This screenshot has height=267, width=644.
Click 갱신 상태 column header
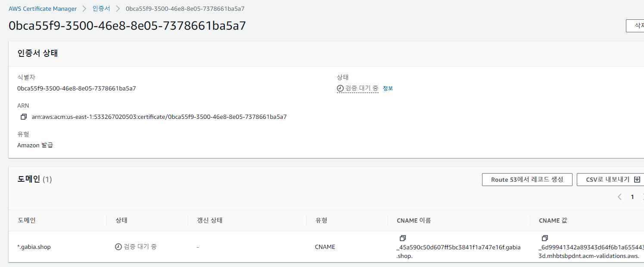209,220
